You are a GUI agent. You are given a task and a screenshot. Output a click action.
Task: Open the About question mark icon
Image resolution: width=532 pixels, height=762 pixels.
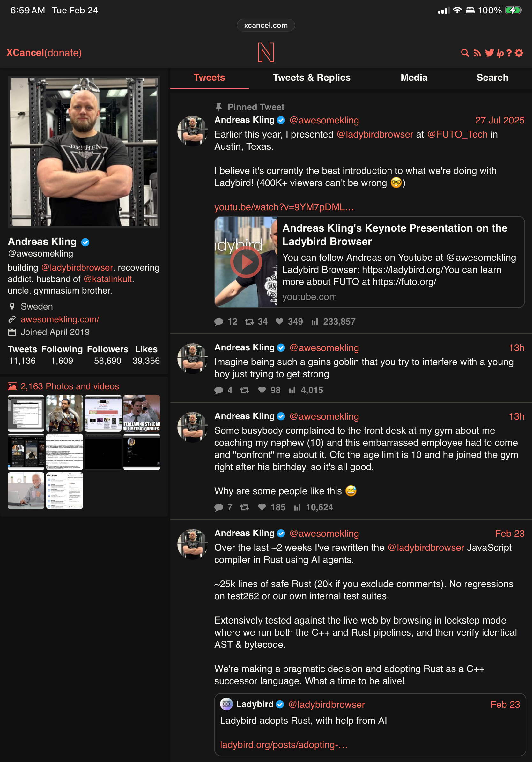pyautogui.click(x=509, y=53)
